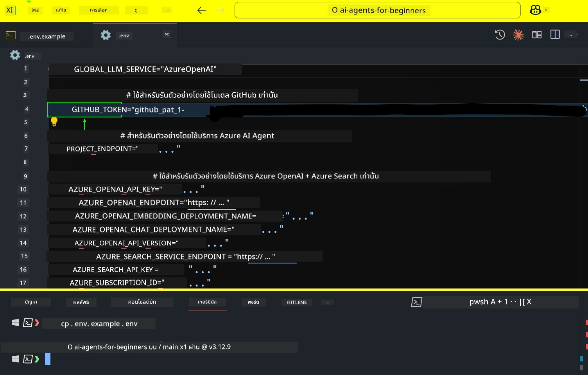The width and height of the screenshot is (588, 375).
Task: Show more panel tabs via ellipsis
Action: pyautogui.click(x=327, y=302)
